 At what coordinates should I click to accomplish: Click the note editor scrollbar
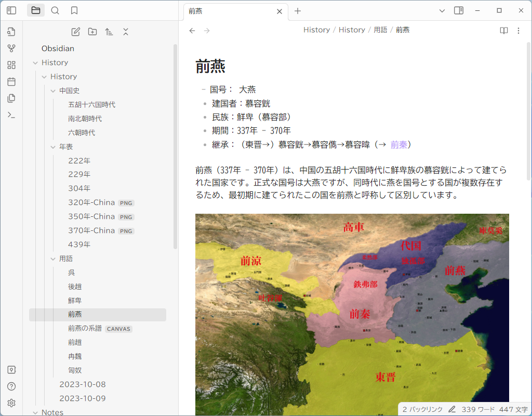[x=529, y=111]
